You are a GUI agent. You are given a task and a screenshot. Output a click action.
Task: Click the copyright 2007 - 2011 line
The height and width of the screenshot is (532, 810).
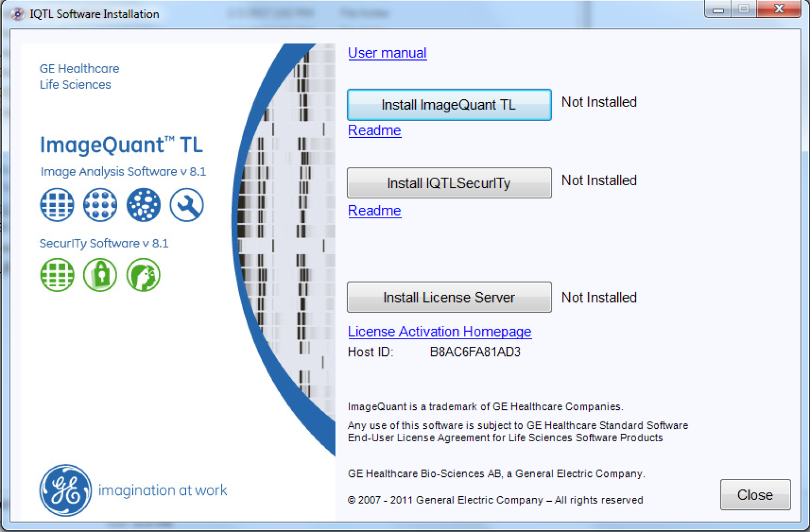pyautogui.click(x=495, y=500)
